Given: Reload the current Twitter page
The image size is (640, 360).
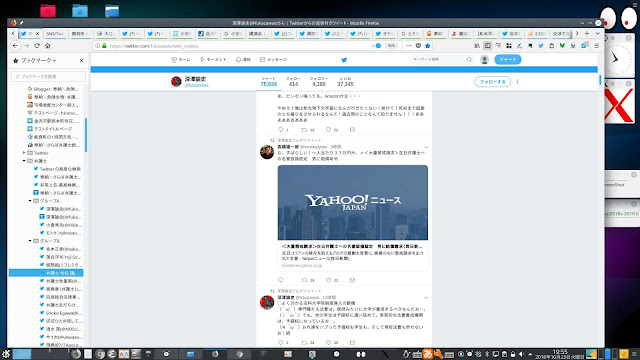Looking at the screenshot, I should pos(37,46).
